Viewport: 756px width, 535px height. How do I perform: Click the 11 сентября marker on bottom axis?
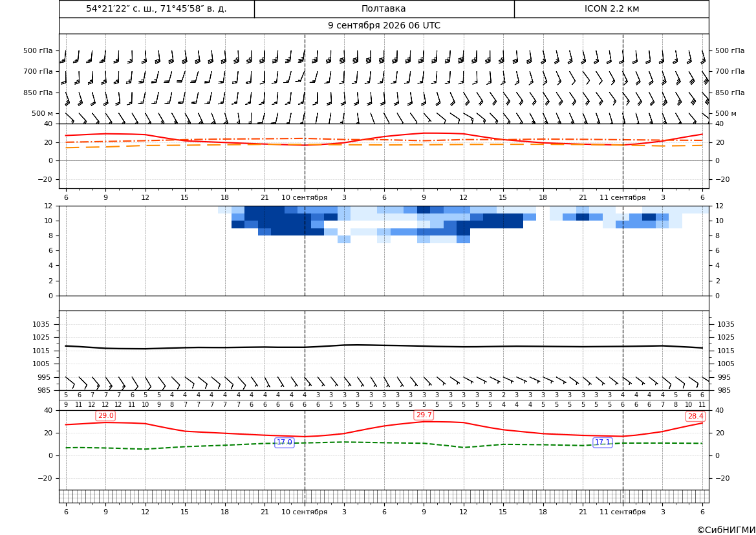pos(622,512)
